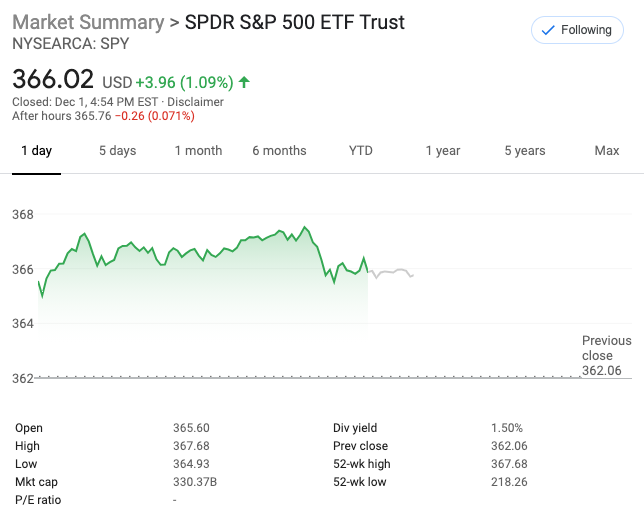Click the 366.02 price value

point(53,80)
